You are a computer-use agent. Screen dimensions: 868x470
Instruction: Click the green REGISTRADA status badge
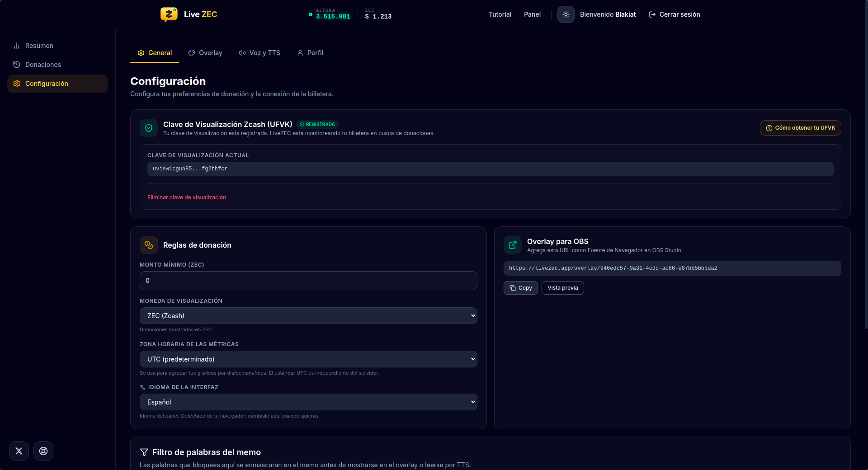[317, 124]
